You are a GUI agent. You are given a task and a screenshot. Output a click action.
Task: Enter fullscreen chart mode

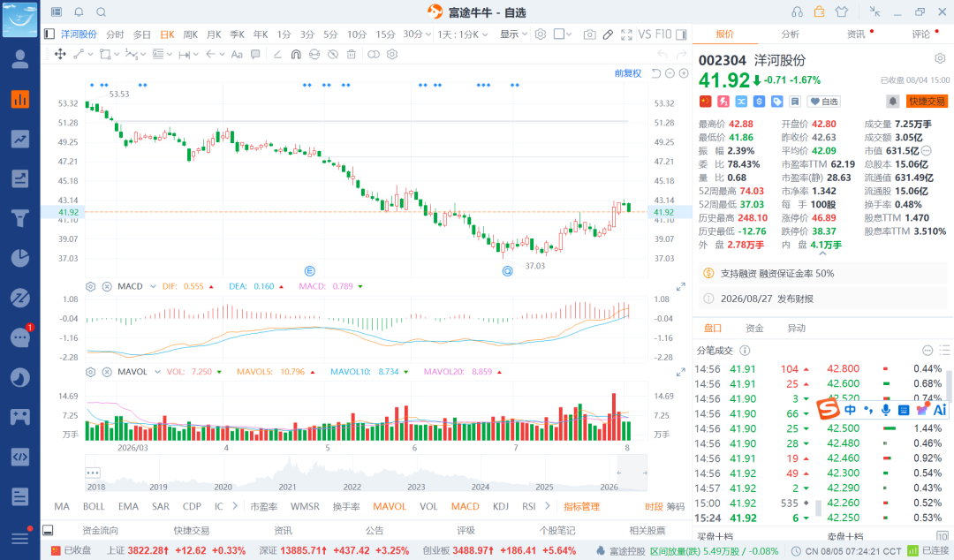[x=626, y=34]
